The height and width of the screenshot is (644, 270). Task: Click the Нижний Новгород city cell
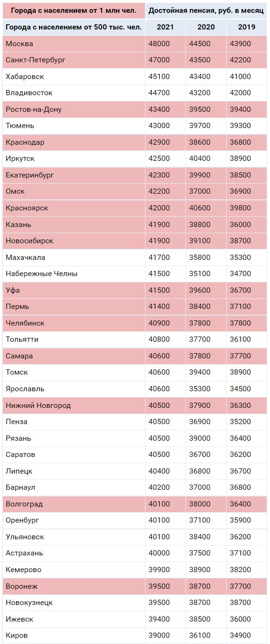coord(74,406)
